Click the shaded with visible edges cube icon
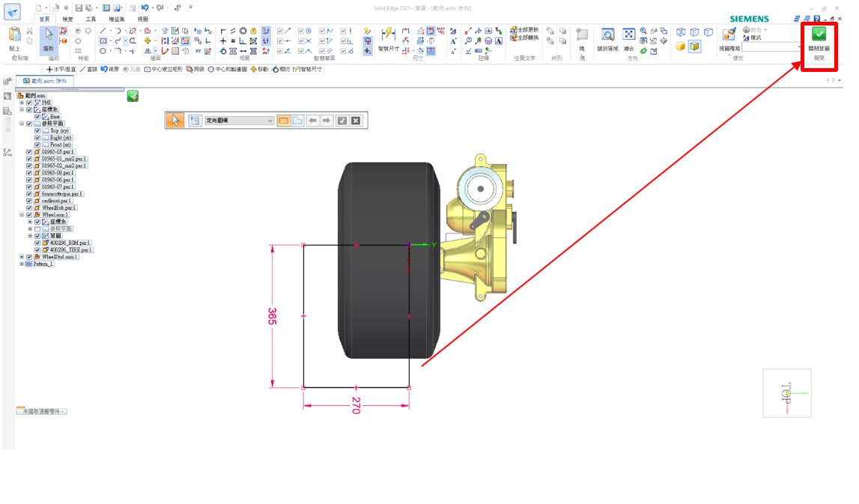The height and width of the screenshot is (504, 859). 695,46
